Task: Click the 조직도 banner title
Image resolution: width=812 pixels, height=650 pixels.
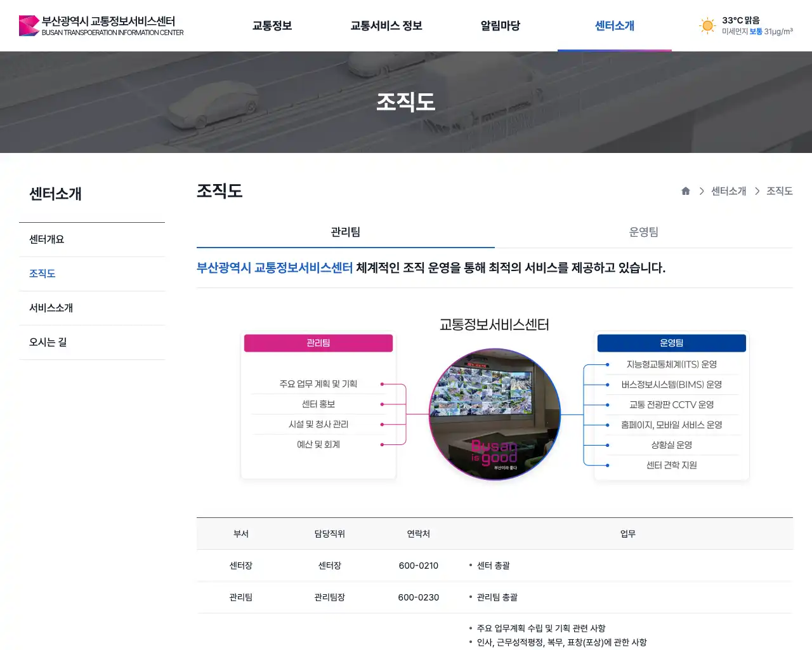Action: point(406,102)
